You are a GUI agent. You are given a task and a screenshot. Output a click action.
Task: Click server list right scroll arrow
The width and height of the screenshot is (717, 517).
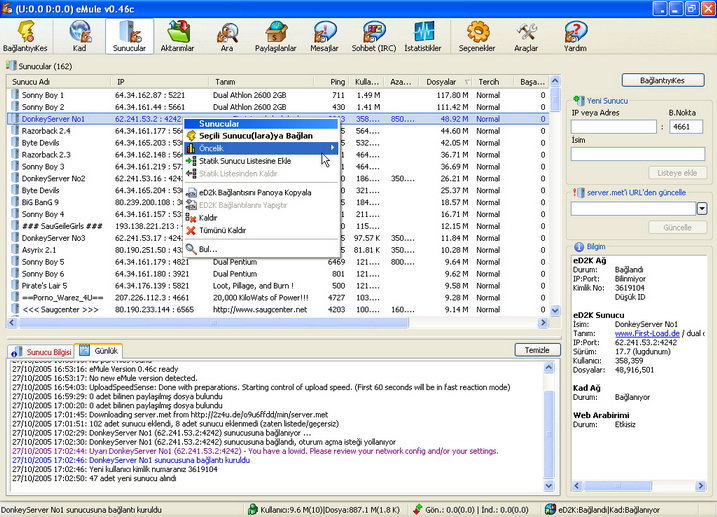tap(543, 323)
